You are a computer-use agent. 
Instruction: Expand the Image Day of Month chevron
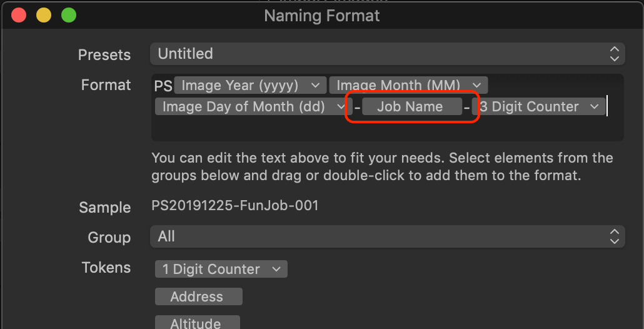click(341, 107)
